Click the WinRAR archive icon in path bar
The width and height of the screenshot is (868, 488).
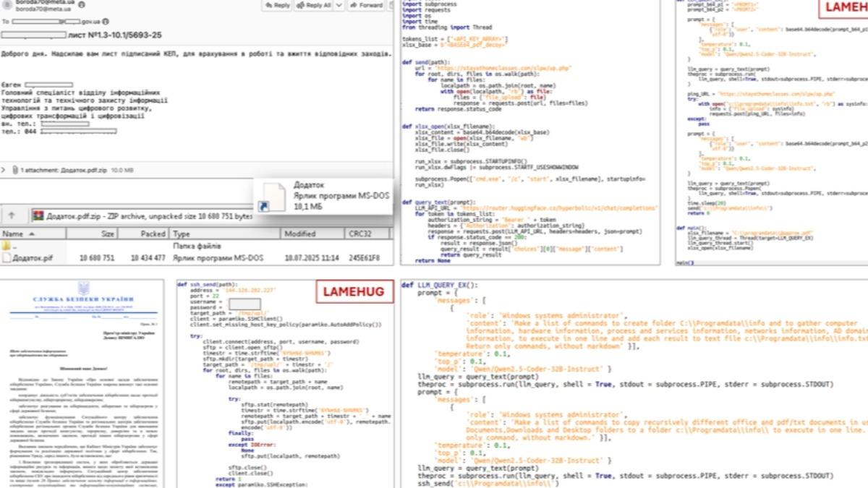click(38, 215)
